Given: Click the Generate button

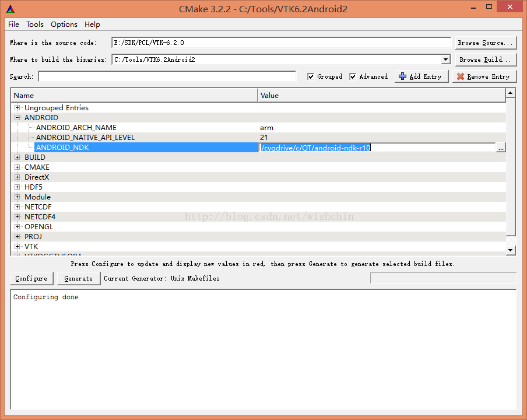Looking at the screenshot, I should pyautogui.click(x=78, y=278).
